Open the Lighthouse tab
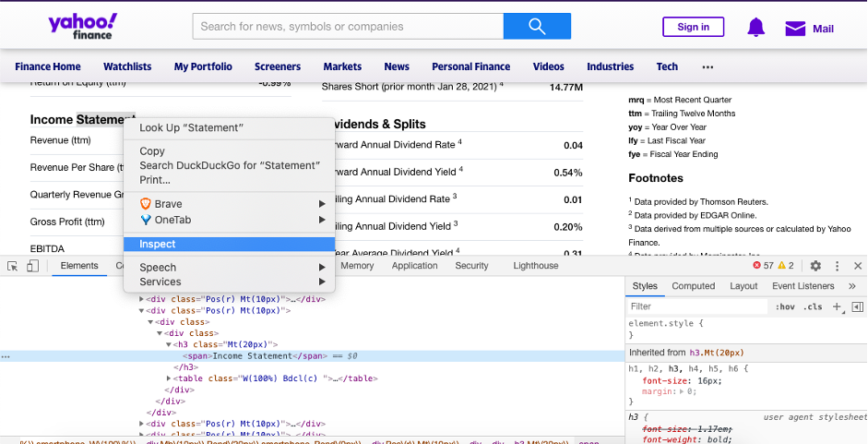This screenshot has width=868, height=444. 535,266
